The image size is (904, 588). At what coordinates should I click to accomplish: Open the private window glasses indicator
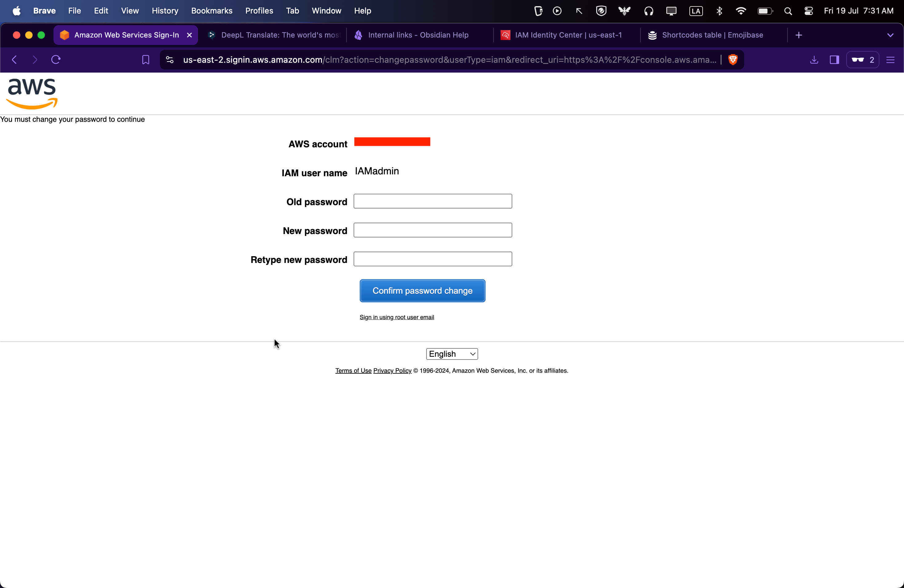click(862, 60)
